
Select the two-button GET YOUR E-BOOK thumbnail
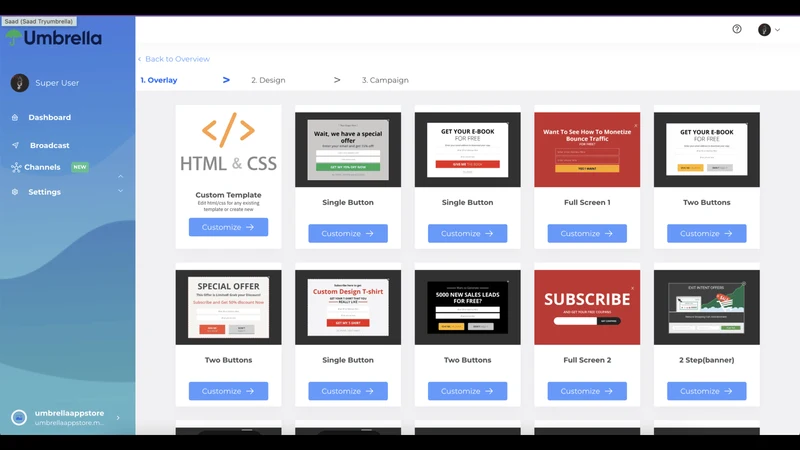[x=707, y=149]
